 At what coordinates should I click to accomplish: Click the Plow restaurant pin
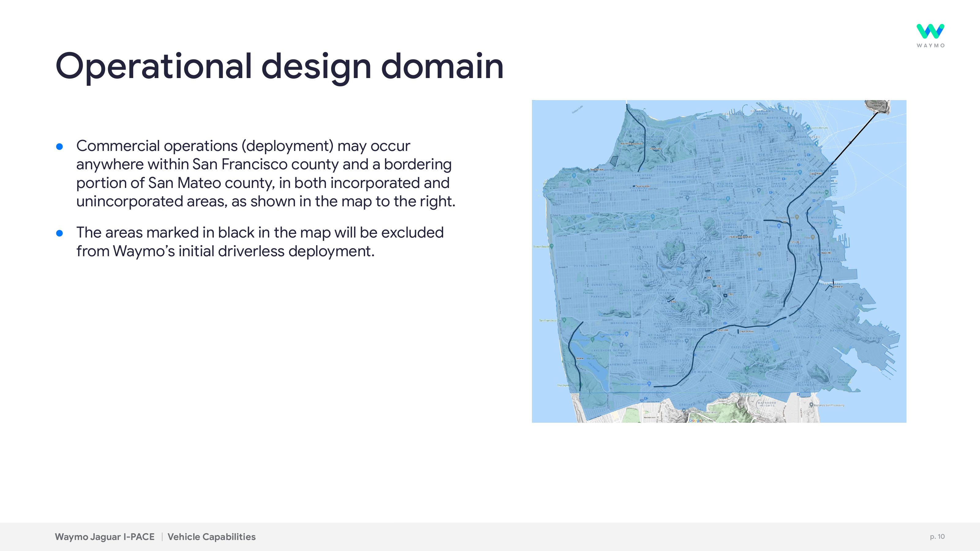click(x=812, y=237)
